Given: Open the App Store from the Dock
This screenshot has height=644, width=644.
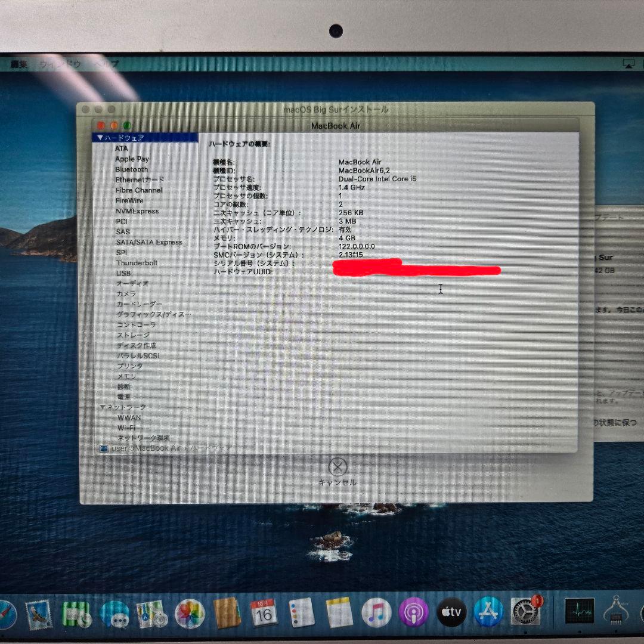Looking at the screenshot, I should 489,613.
